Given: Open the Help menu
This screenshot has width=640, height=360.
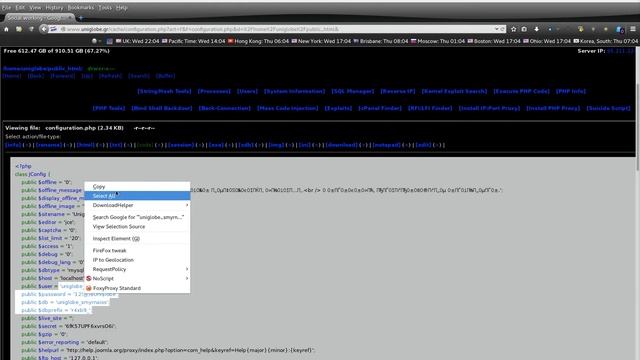Looking at the screenshot, I should point(122,7).
